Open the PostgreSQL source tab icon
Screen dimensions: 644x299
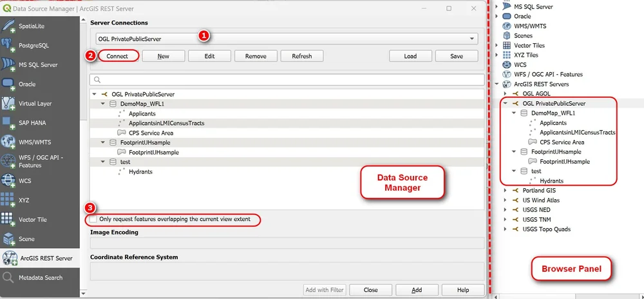[x=8, y=45]
